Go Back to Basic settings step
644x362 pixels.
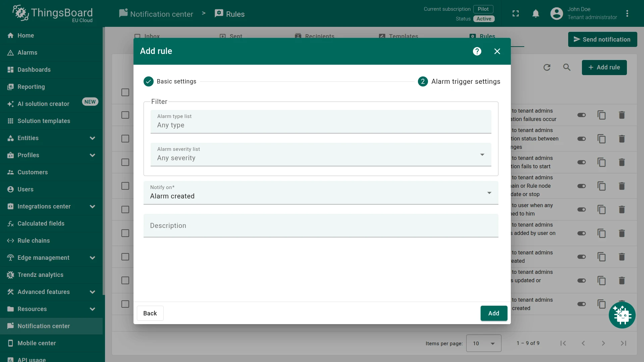pyautogui.click(x=150, y=313)
